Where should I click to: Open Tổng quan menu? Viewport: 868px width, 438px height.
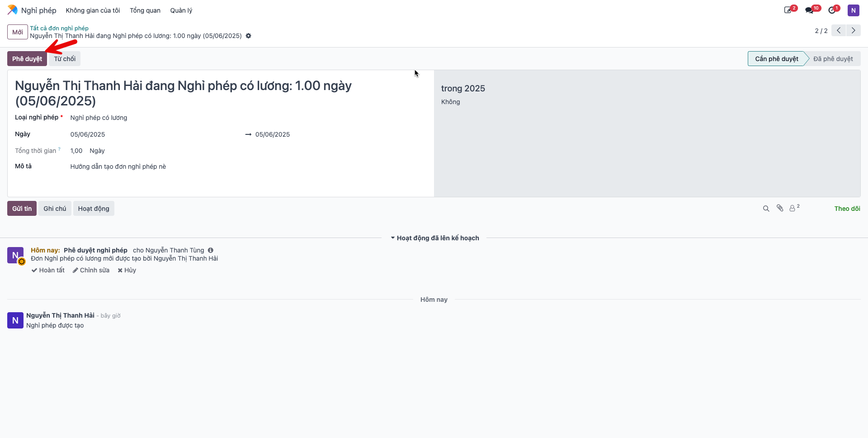(145, 10)
